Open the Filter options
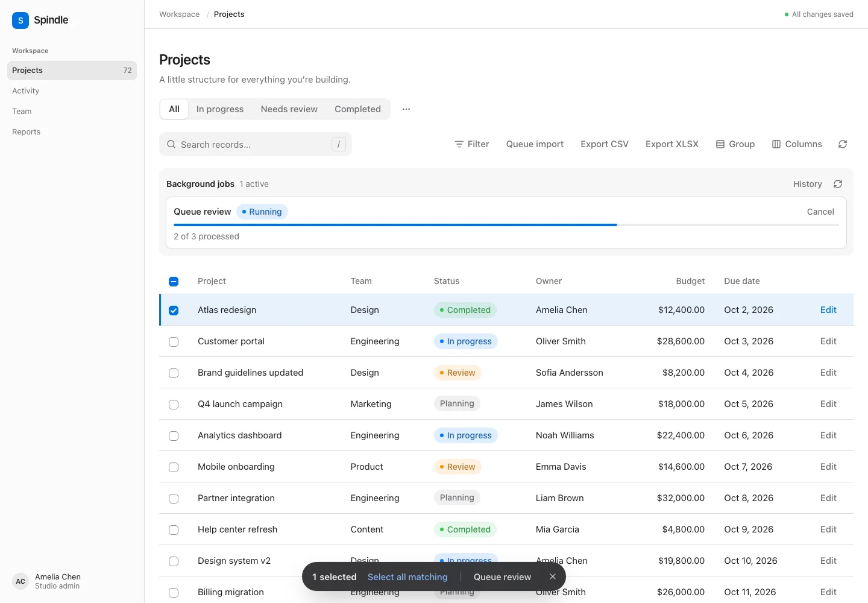Screen dimensions: 868x603 (x=472, y=144)
